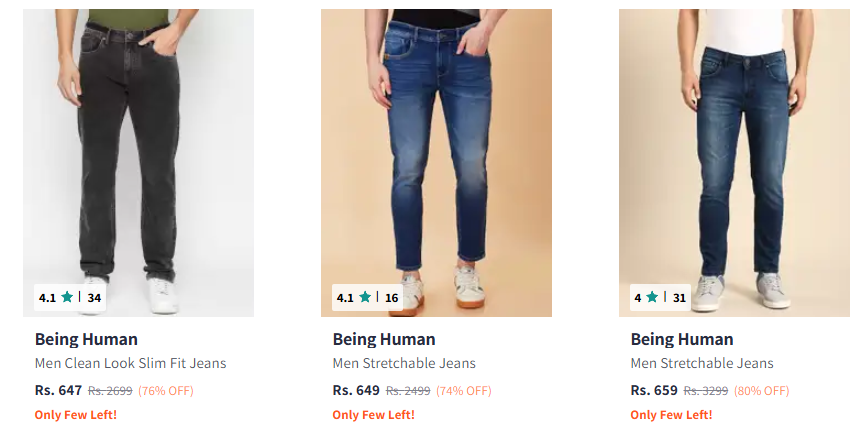Click the star icon on the 4-rated jeans

click(x=652, y=297)
